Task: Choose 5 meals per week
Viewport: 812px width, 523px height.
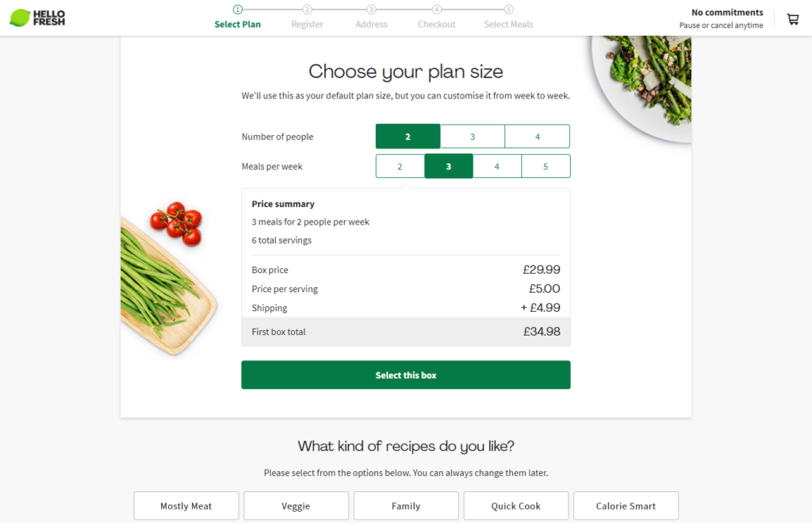Action: [546, 167]
